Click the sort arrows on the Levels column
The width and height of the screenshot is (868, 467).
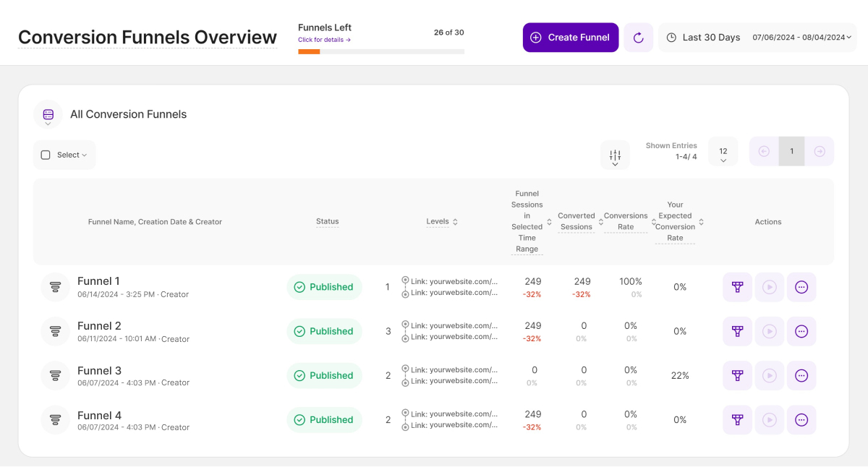[x=454, y=222]
